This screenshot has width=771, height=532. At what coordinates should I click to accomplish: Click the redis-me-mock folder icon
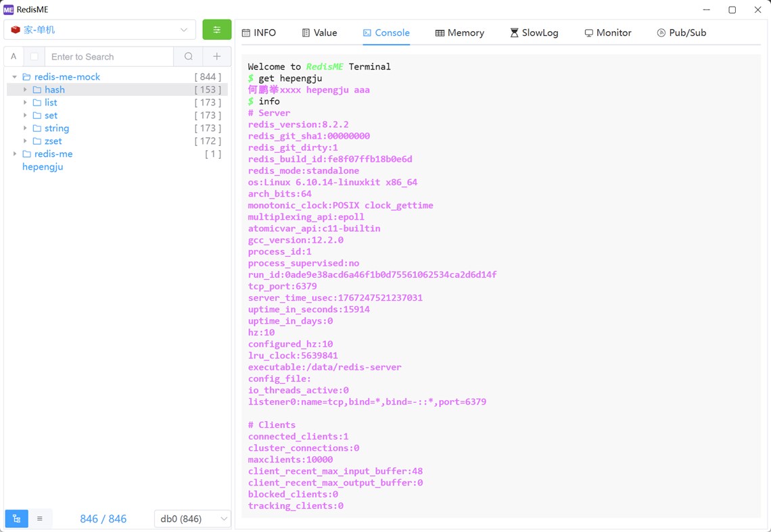click(26, 76)
